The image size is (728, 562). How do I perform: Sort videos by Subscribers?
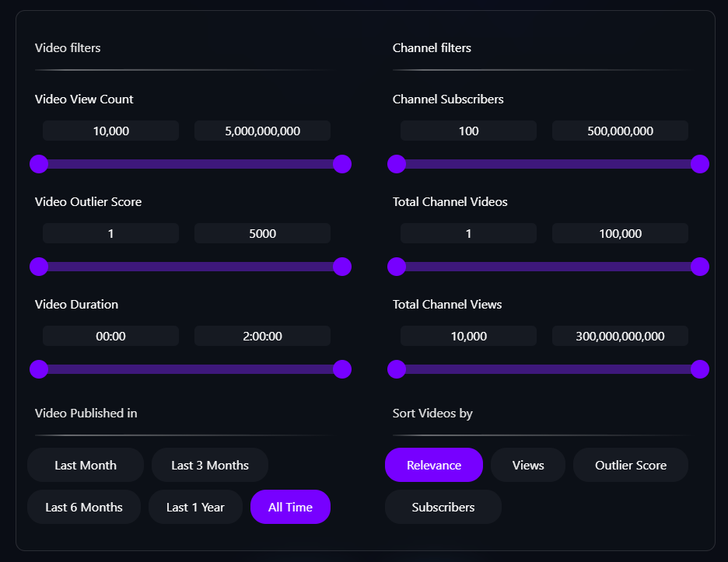point(443,507)
